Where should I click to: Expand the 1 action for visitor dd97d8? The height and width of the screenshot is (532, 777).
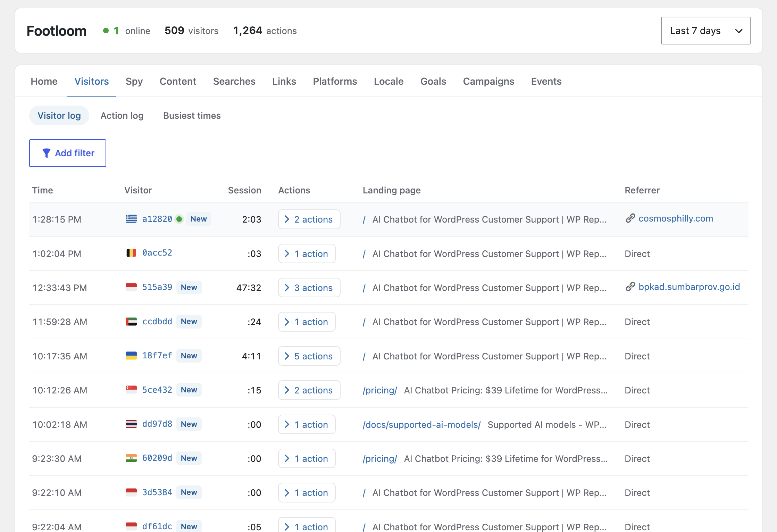[x=307, y=425]
